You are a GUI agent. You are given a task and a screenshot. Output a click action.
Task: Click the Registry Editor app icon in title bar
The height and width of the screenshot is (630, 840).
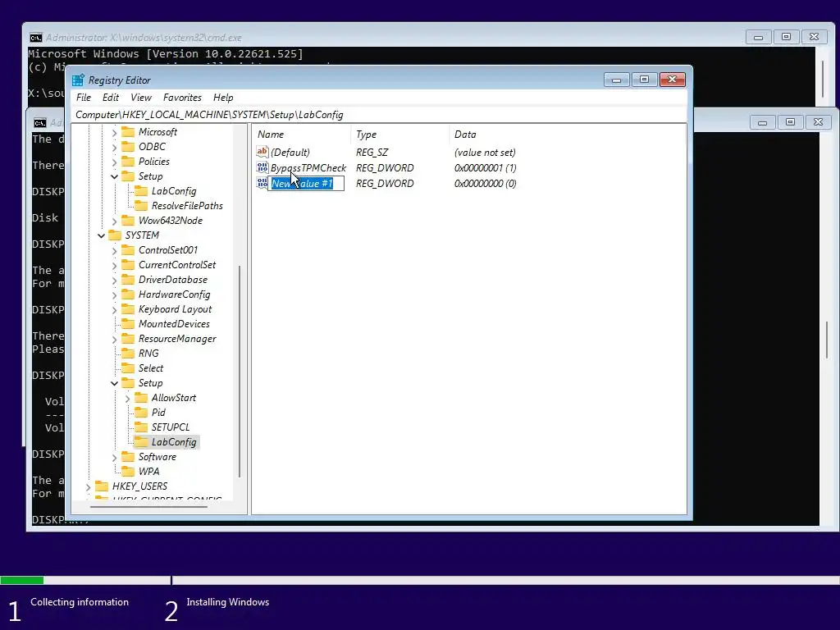pyautogui.click(x=78, y=80)
